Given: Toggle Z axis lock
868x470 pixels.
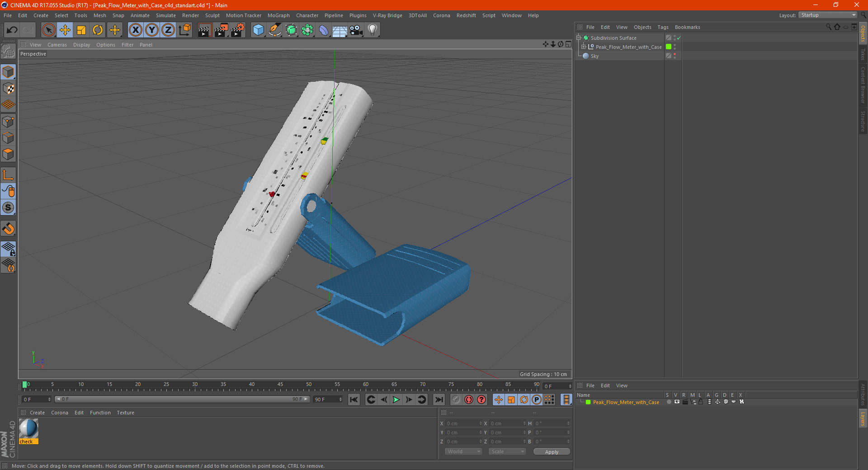Looking at the screenshot, I should click(168, 30).
